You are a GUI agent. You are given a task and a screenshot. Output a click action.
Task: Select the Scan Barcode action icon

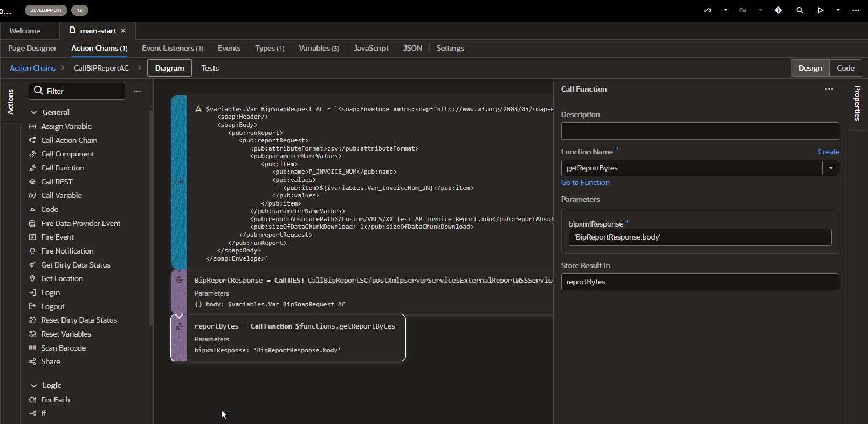[32, 348]
